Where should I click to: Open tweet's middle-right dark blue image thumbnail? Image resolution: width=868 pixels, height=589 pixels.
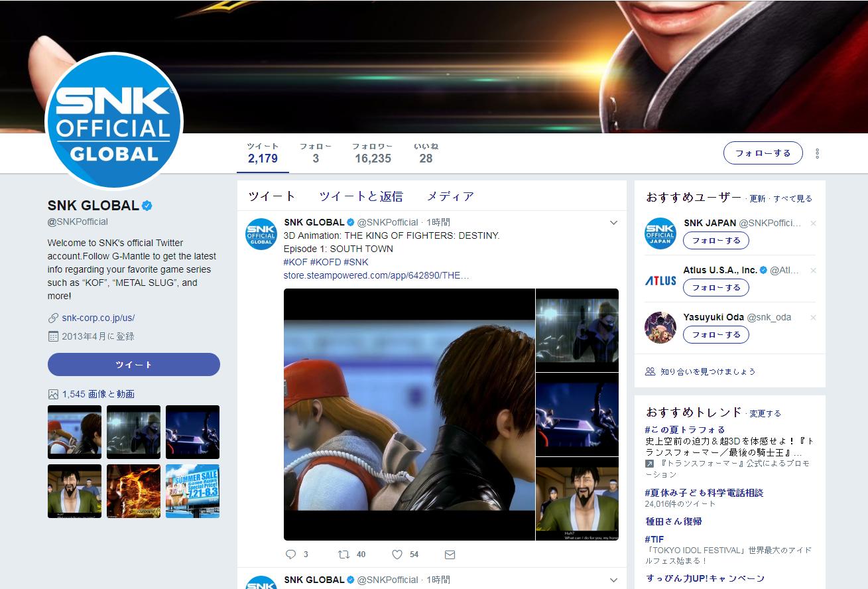pos(578,414)
